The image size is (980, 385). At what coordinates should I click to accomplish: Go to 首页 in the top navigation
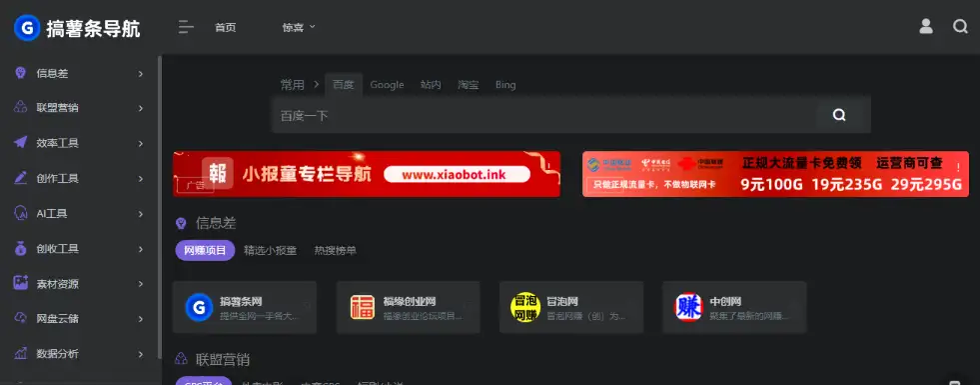[225, 28]
